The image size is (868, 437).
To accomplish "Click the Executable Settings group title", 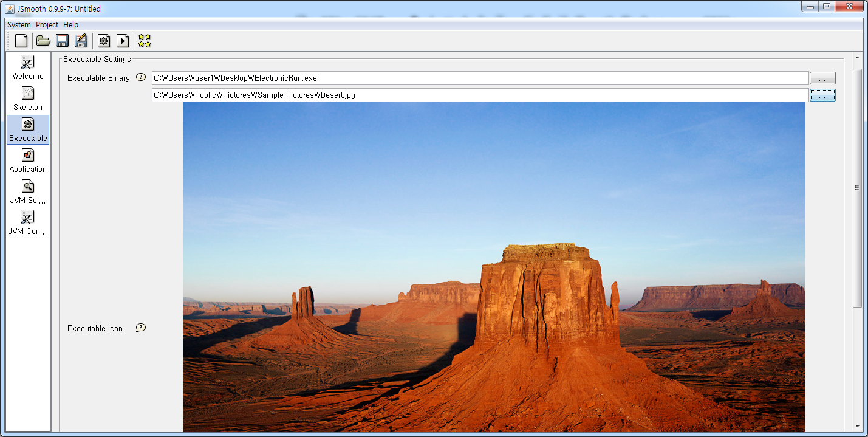I will click(97, 59).
